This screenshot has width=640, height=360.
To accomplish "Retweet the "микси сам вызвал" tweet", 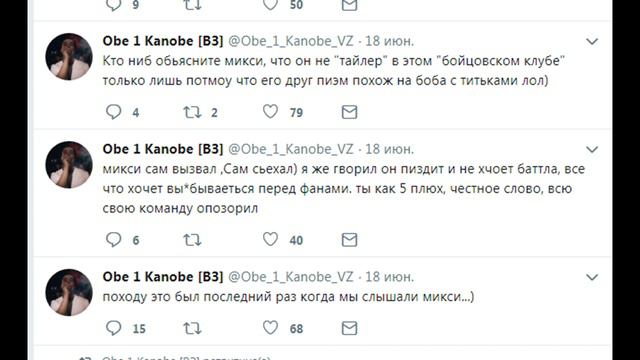I will coord(192,240).
